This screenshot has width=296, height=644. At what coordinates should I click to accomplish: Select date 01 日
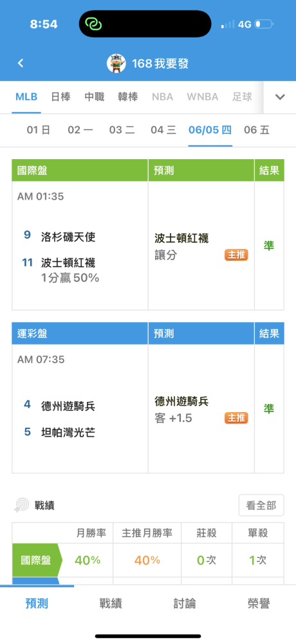[39, 130]
